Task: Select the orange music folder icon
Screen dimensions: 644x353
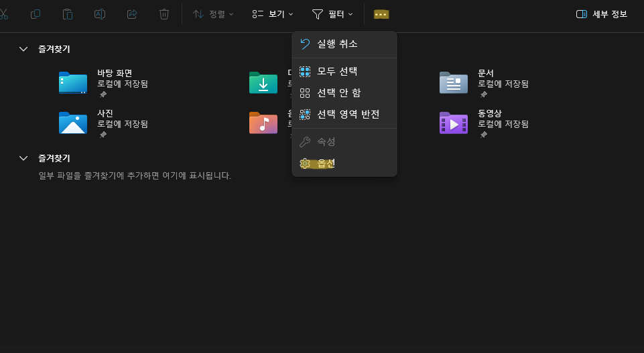Action: [x=263, y=123]
